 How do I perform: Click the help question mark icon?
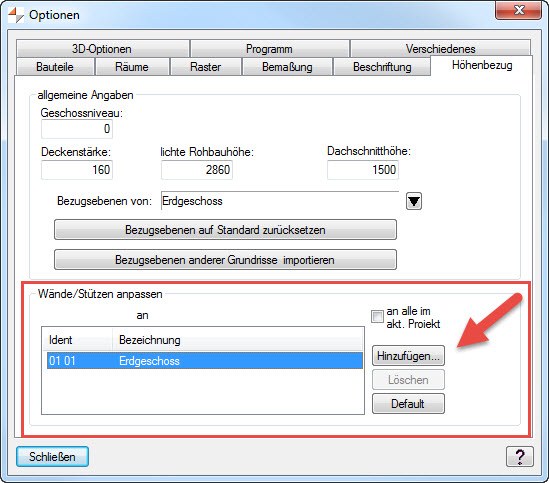click(520, 456)
